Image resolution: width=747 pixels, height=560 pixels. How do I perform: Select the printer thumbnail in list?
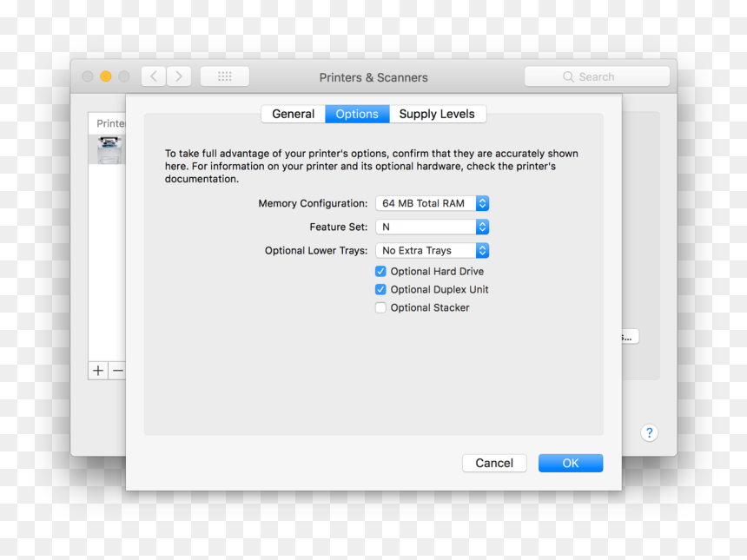click(x=109, y=149)
